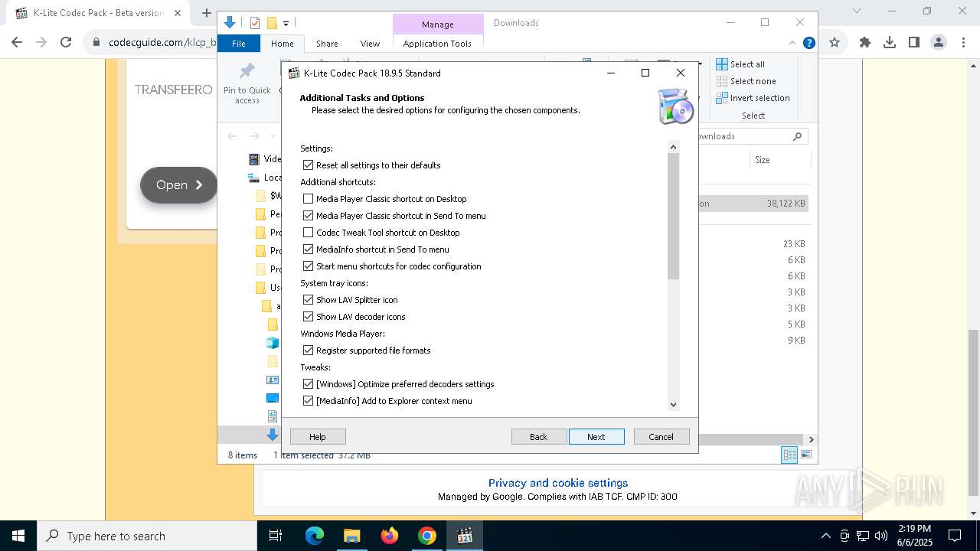This screenshot has height=551, width=980.
Task: Switch to View ribbon tab in Explorer
Action: pos(370,44)
